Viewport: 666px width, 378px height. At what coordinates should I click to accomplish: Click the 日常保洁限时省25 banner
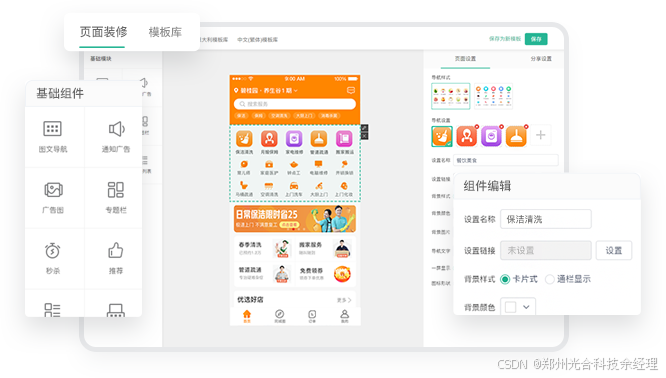pos(295,219)
